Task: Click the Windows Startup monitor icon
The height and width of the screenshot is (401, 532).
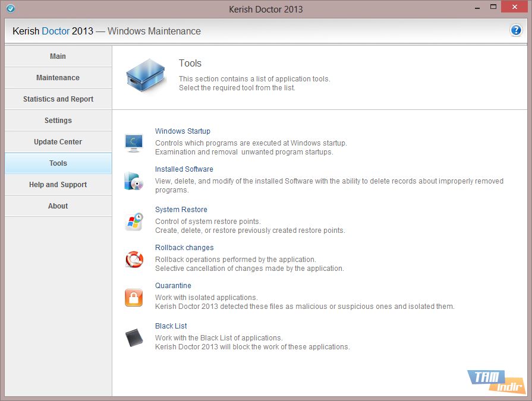Action: [134, 142]
